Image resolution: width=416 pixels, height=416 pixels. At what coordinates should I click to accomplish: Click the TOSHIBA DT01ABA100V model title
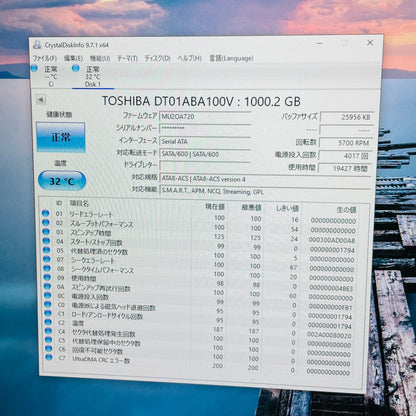(201, 101)
